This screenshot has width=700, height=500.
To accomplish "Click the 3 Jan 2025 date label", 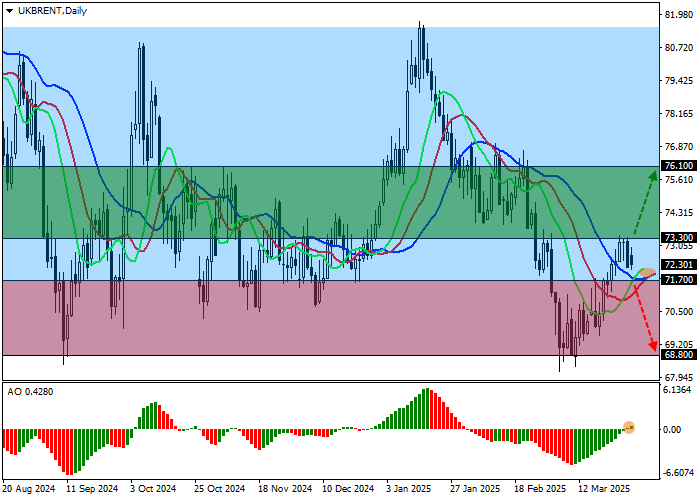I will point(410,490).
